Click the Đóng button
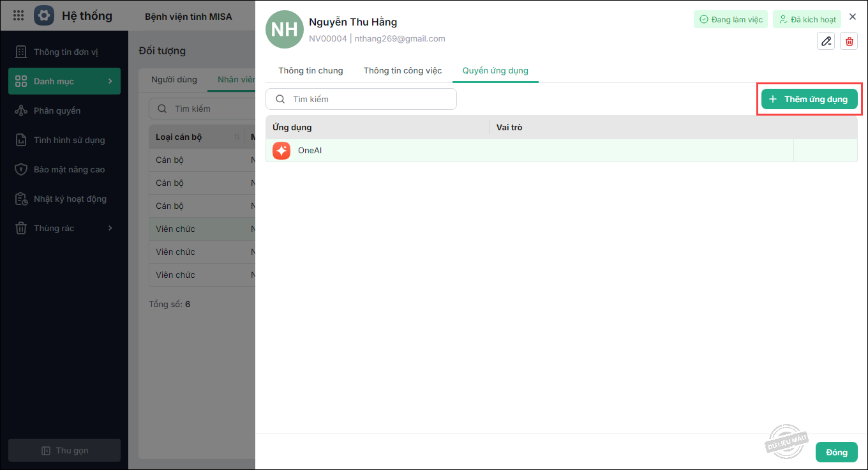 click(837, 452)
